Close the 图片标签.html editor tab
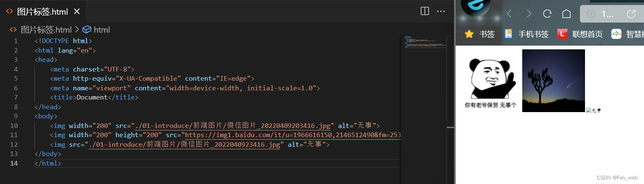The image size is (644, 184). tap(77, 12)
